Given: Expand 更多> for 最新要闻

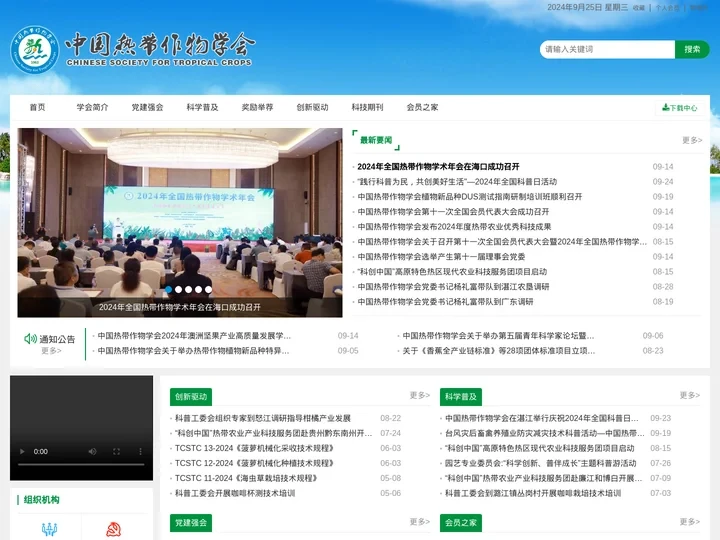Looking at the screenshot, I should coord(692,140).
